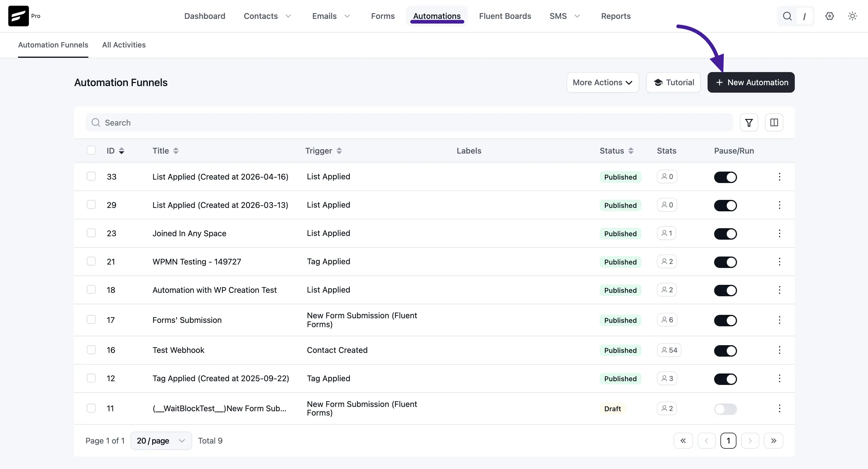The width and height of the screenshot is (868, 469).
Task: Tick checkbox for automation ID 29
Action: tap(91, 205)
